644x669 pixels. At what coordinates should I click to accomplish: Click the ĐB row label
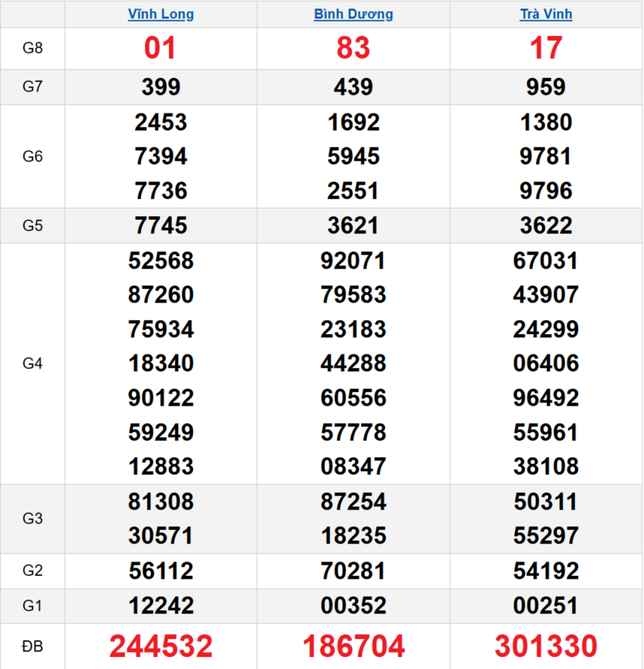33,646
